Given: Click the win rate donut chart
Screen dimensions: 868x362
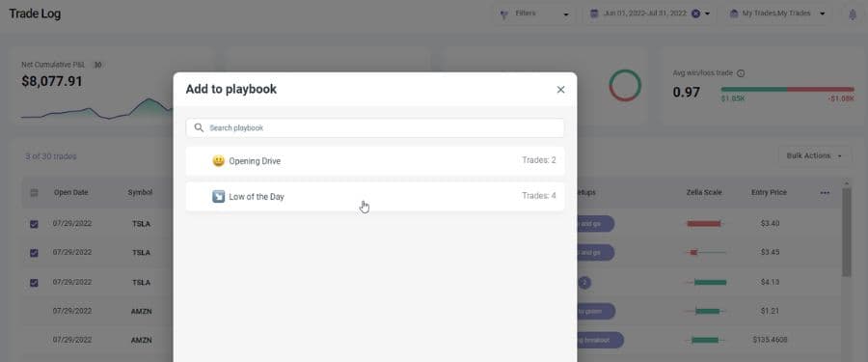Looking at the screenshot, I should pos(625,85).
